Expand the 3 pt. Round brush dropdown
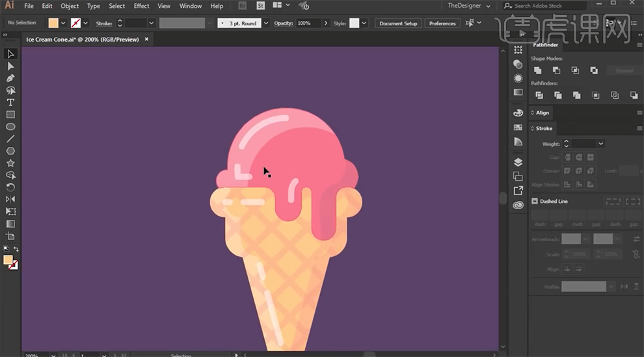 (x=266, y=23)
